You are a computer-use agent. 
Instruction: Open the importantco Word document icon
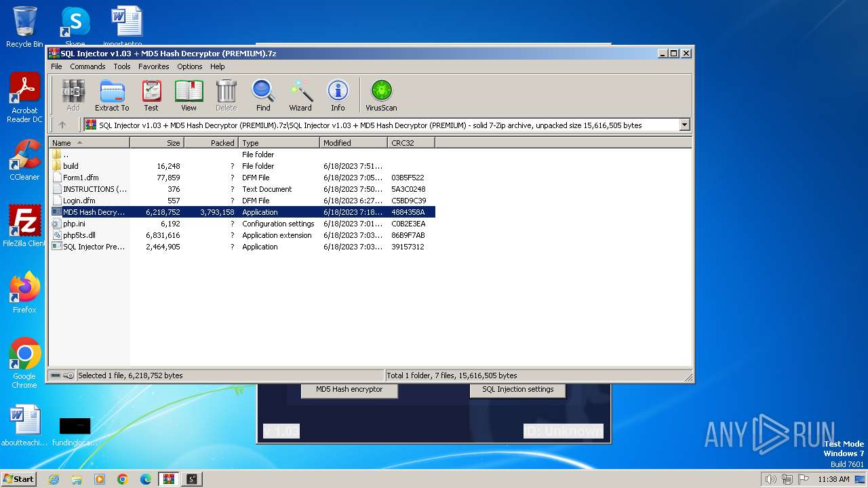click(127, 27)
